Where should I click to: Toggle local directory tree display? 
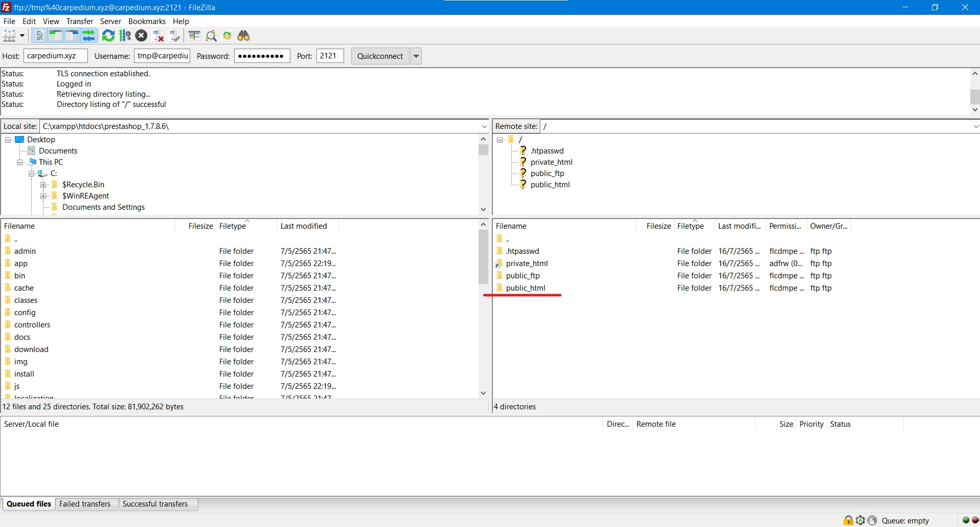click(55, 36)
